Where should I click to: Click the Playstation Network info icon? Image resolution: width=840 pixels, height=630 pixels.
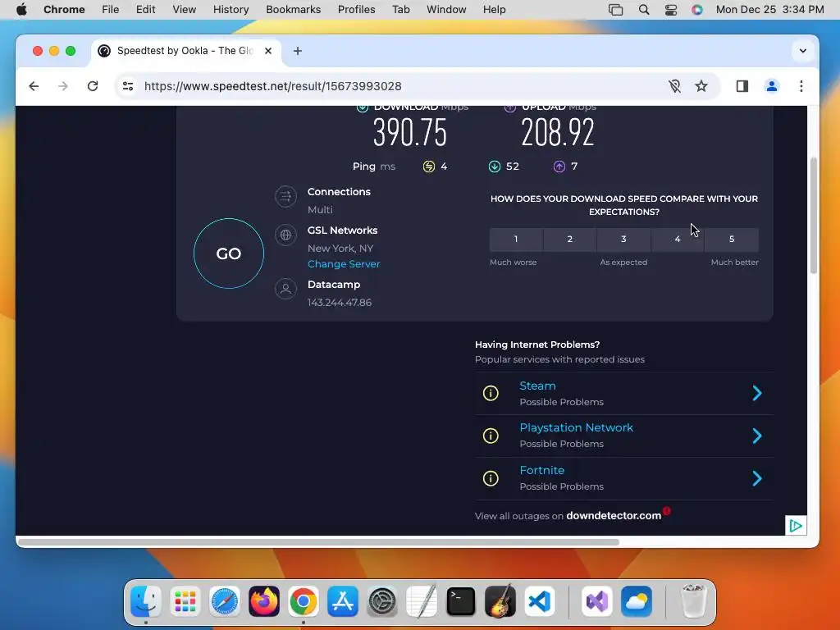click(x=491, y=436)
